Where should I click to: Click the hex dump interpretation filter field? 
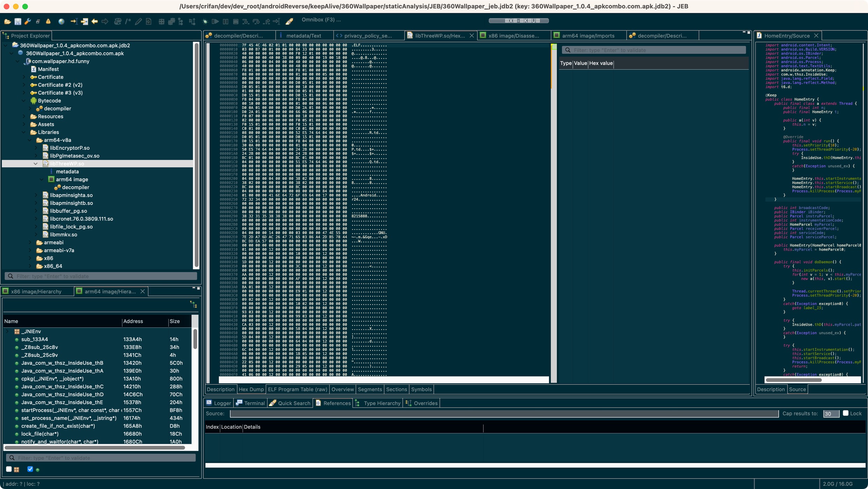654,50
